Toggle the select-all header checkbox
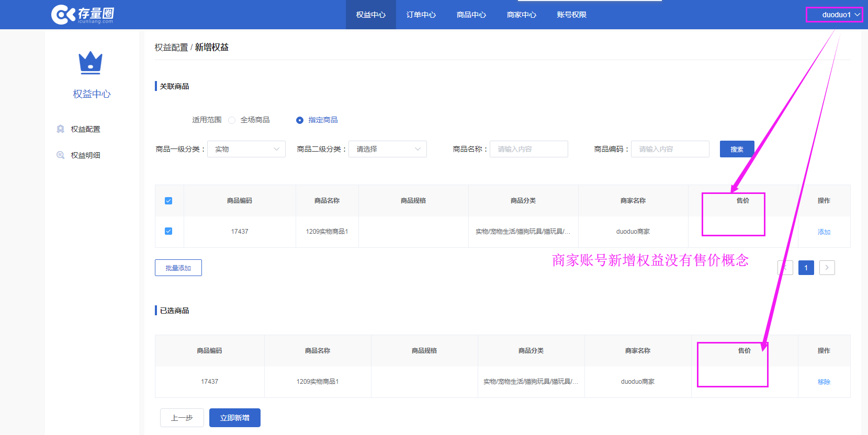Image resolution: width=868 pixels, height=435 pixels. coord(168,201)
